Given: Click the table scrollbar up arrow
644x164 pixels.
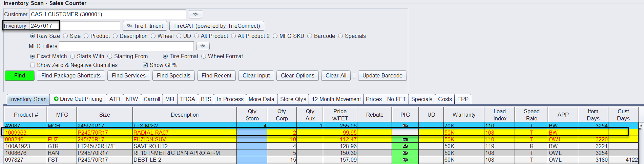Looking at the screenshot, I should 641,125.
